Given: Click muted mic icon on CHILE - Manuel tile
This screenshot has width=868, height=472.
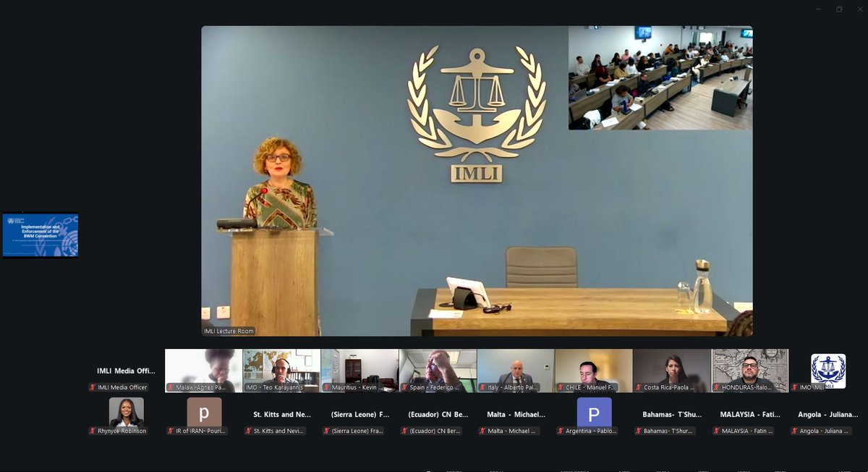Looking at the screenshot, I should pos(561,387).
